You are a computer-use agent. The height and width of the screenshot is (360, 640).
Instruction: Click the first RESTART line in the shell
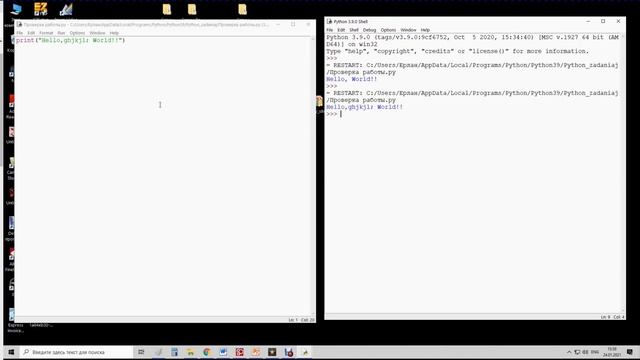(472, 69)
